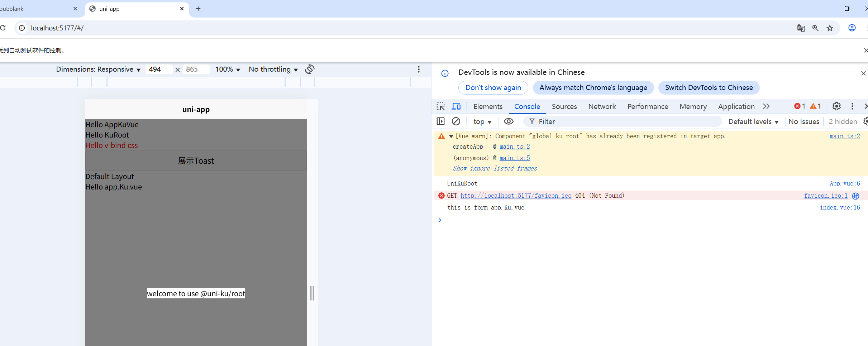Image resolution: width=868 pixels, height=346 pixels.
Task: Expand the Default levels dropdown
Action: point(753,121)
